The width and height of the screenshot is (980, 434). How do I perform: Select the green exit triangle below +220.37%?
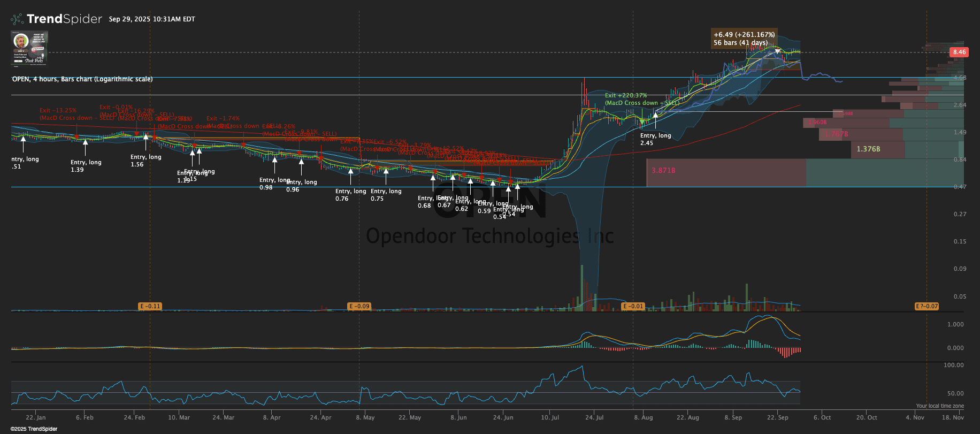click(x=642, y=122)
